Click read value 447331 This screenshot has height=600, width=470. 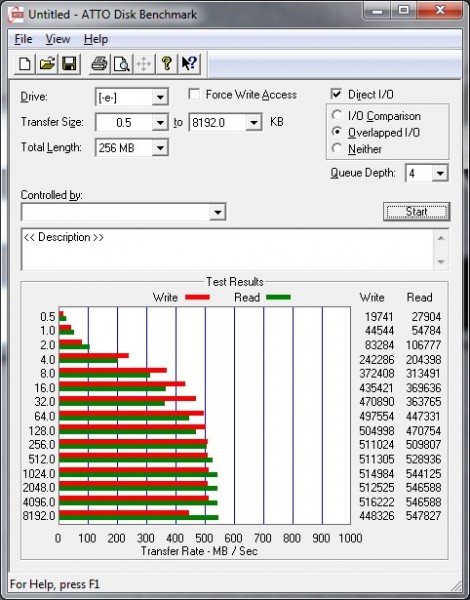[423, 416]
